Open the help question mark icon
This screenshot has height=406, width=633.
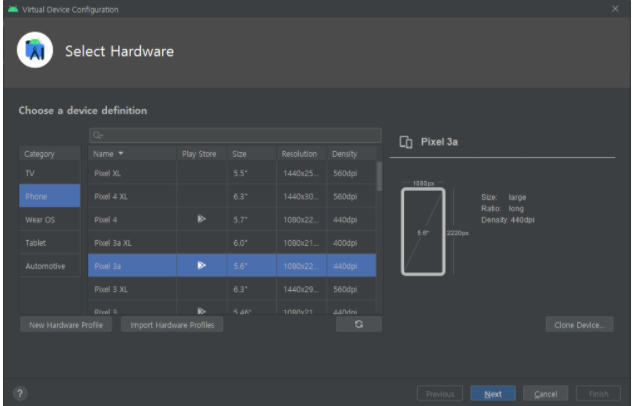coord(20,393)
